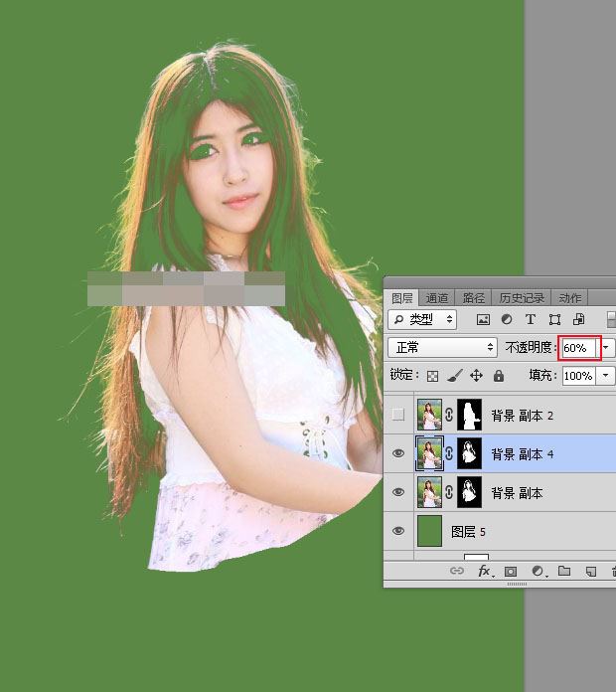Click the 不透明度 60% input field
The width and height of the screenshot is (616, 692).
coord(579,348)
